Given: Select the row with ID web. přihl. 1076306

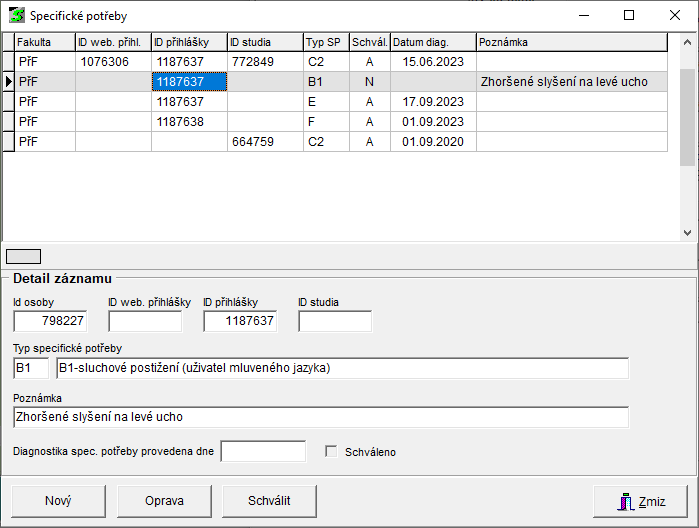Looking at the screenshot, I should [113, 62].
